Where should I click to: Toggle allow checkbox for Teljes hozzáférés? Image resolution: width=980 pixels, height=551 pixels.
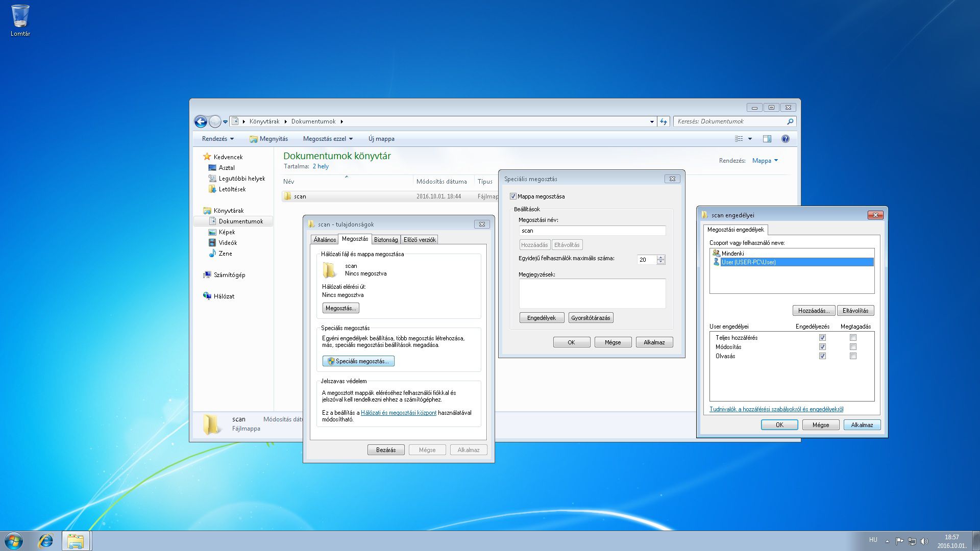[822, 338]
